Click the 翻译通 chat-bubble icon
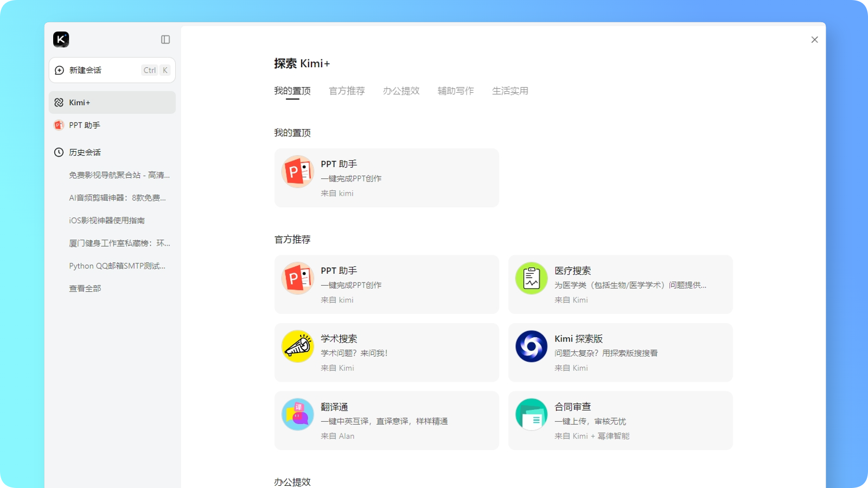The width and height of the screenshot is (868, 488). 298,415
